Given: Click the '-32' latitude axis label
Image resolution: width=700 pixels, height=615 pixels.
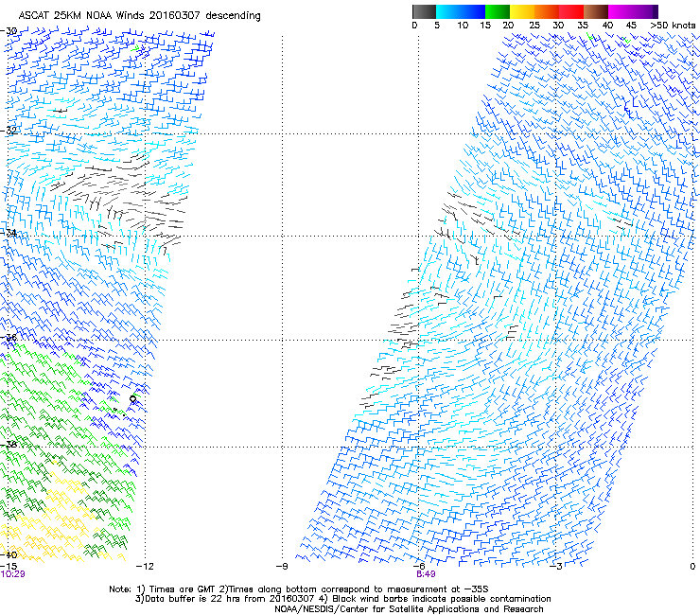Looking at the screenshot, I should (9, 131).
